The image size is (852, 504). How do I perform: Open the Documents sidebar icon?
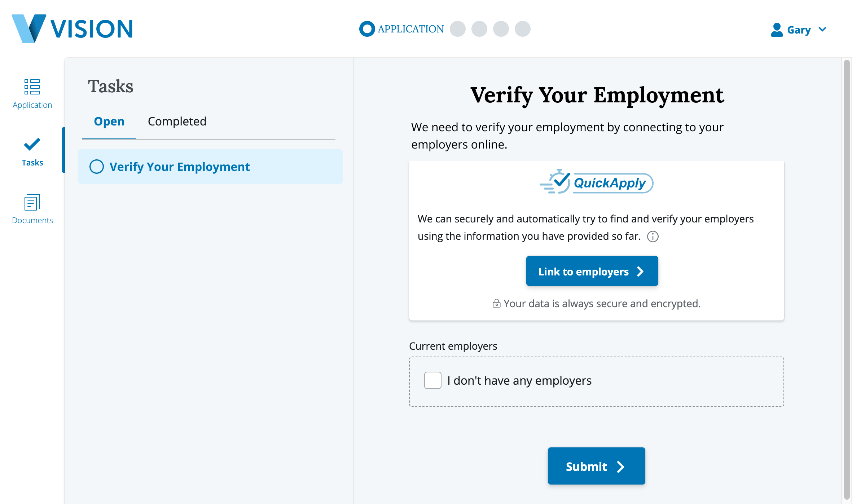coord(32,202)
